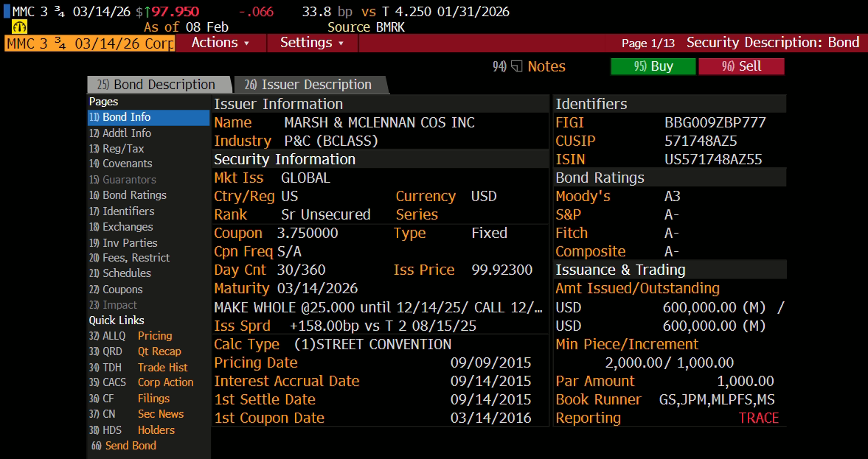Open the Covenants page
This screenshot has width=868, height=459.
127,164
